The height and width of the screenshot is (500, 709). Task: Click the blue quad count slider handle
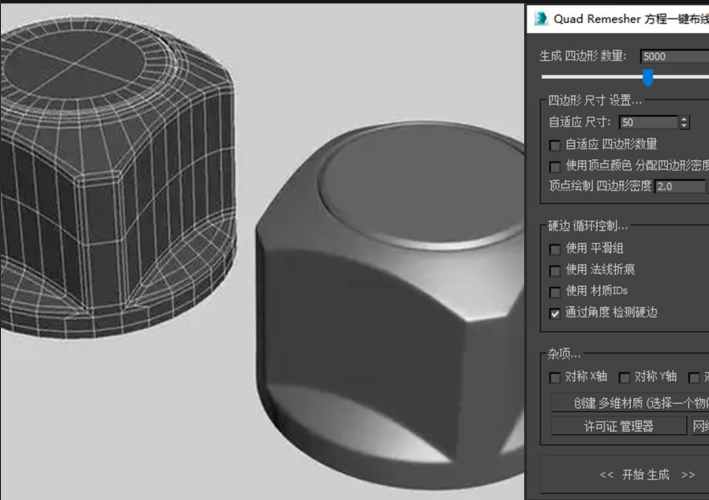click(x=648, y=77)
